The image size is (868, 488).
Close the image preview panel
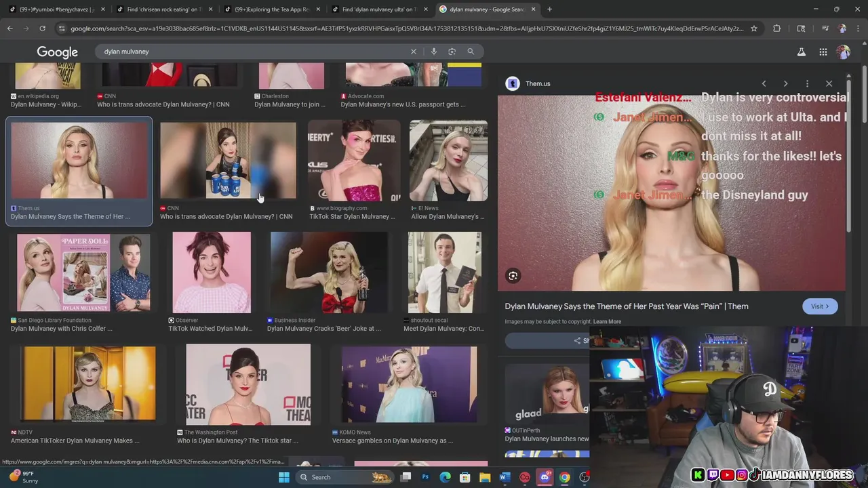click(829, 84)
